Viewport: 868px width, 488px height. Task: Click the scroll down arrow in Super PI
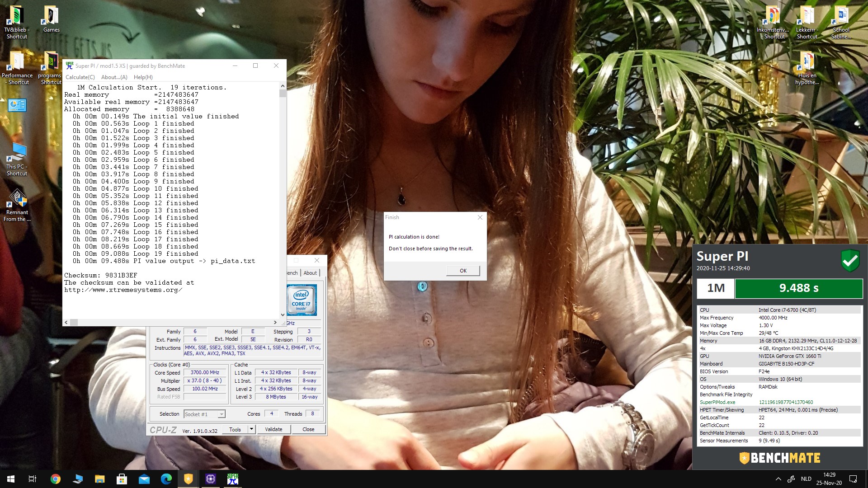pos(283,314)
